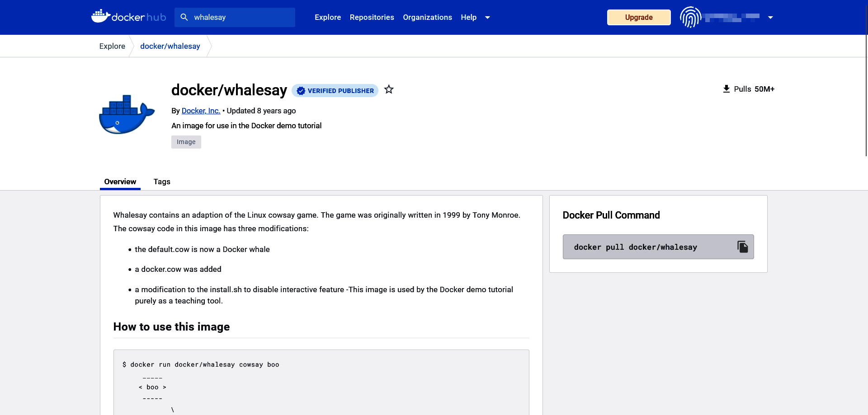Click the search magnifier icon
This screenshot has width=868, height=415.
[x=184, y=17]
